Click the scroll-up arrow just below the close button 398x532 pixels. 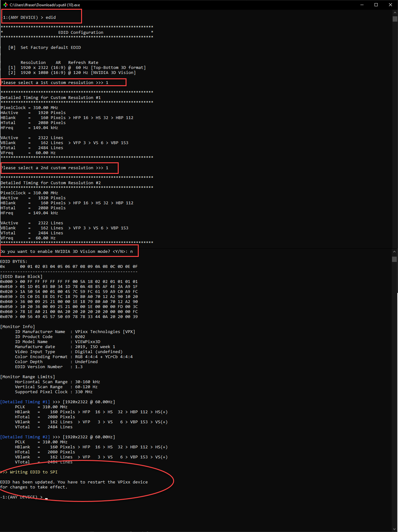coord(395,13)
